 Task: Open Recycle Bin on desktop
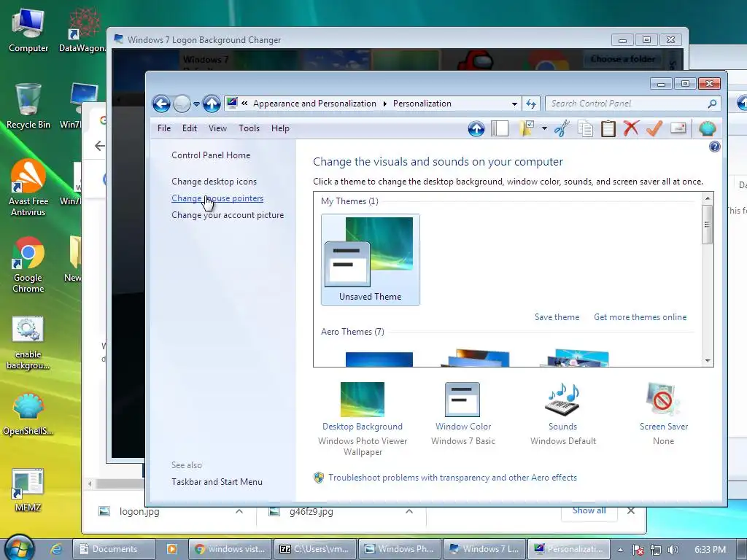(x=28, y=106)
